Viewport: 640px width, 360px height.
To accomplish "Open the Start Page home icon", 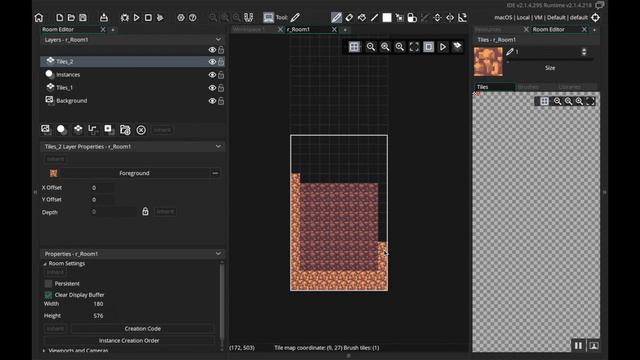I will click(x=39, y=18).
